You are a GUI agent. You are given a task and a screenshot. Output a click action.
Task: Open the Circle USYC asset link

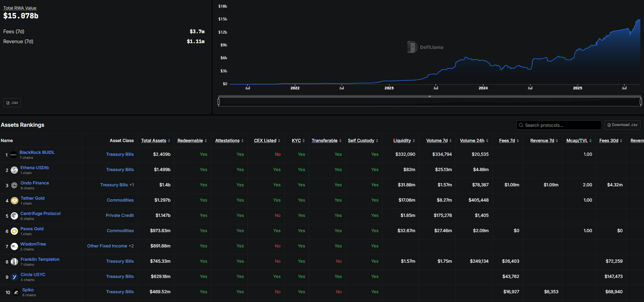click(33, 275)
